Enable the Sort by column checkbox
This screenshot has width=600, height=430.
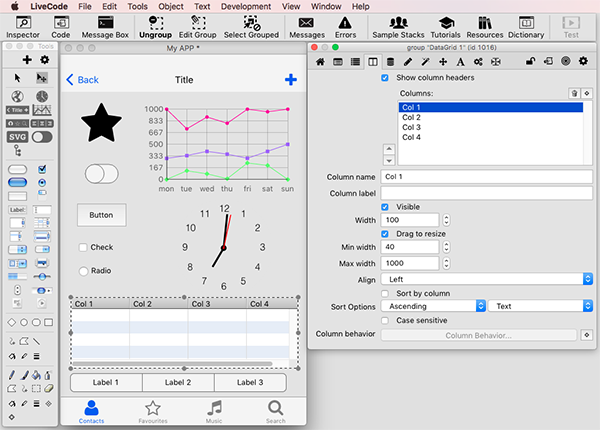click(x=386, y=293)
